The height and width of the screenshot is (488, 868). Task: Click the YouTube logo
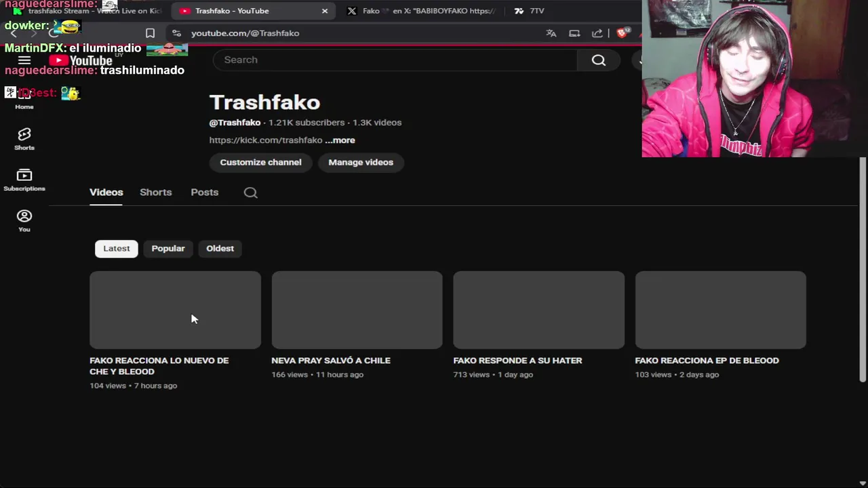pos(81,60)
